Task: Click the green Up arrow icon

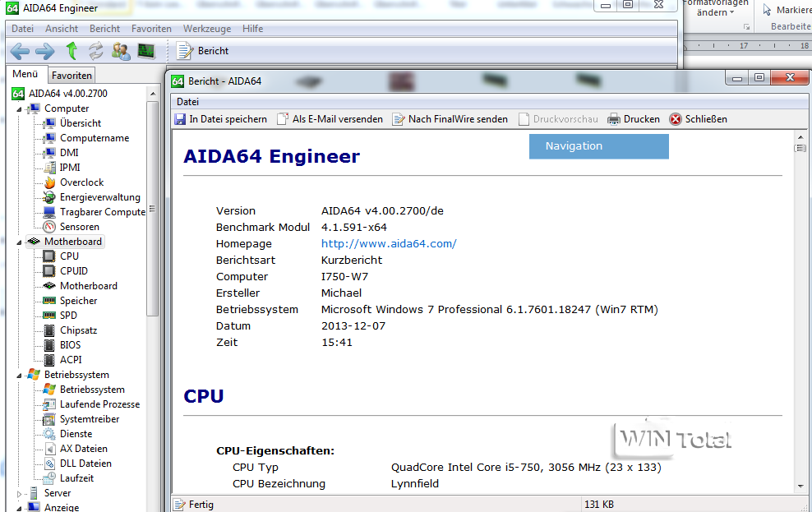Action: pyautogui.click(x=72, y=51)
